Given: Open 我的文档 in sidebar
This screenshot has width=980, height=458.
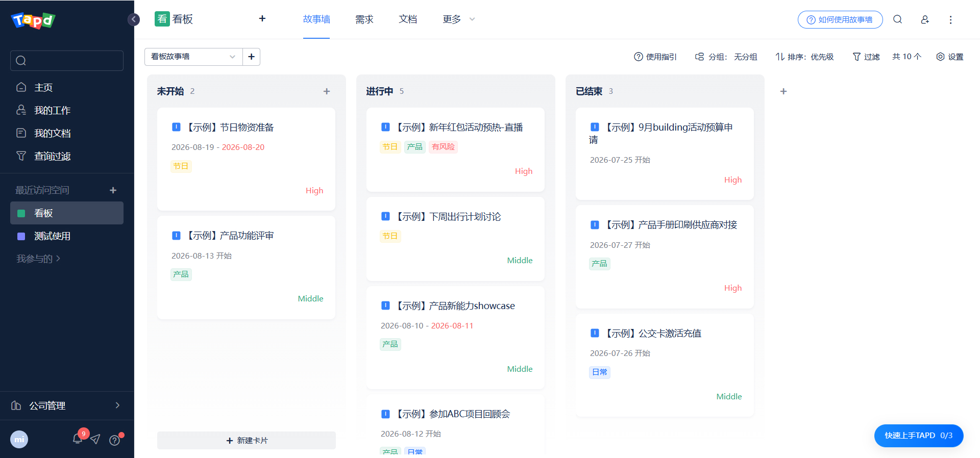Looking at the screenshot, I should pos(67,133).
